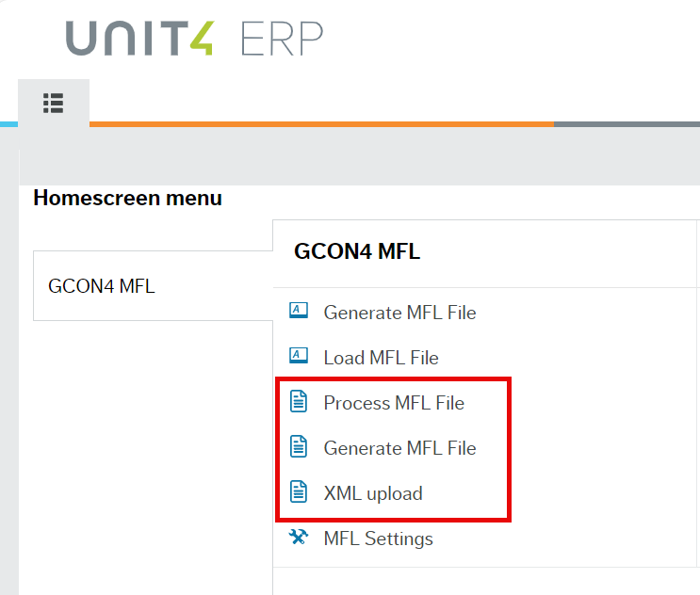
Task: Click the report icon next to Load MFL File
Action: (x=299, y=357)
